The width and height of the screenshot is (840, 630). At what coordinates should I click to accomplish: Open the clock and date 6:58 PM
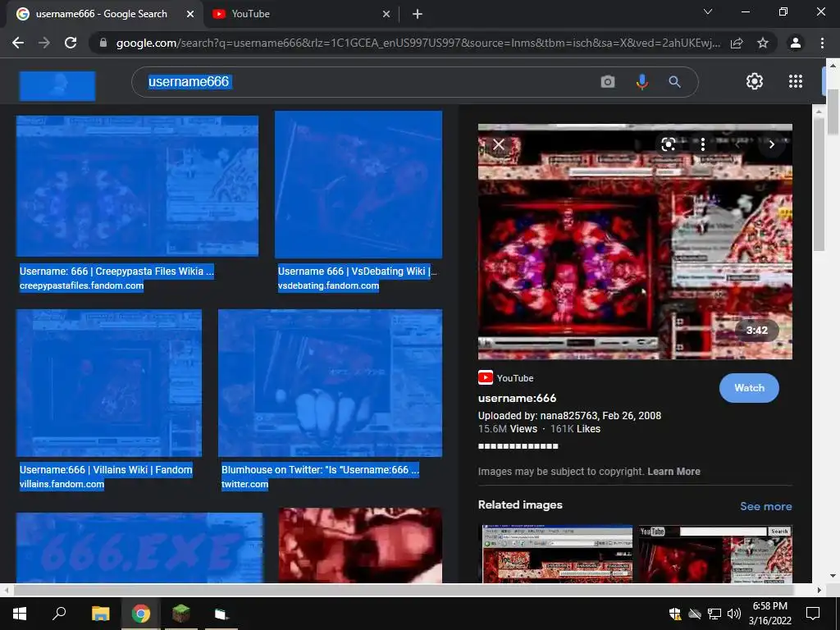click(x=769, y=614)
